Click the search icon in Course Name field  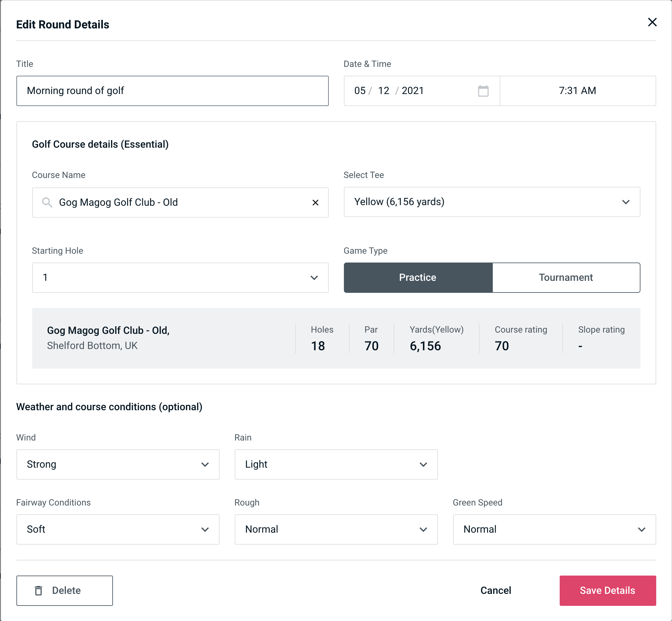(x=47, y=203)
